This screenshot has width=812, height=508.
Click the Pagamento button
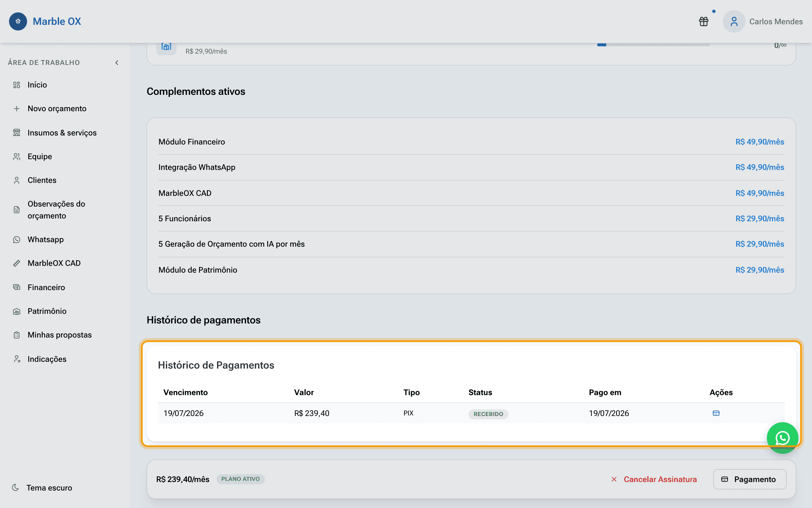750,479
